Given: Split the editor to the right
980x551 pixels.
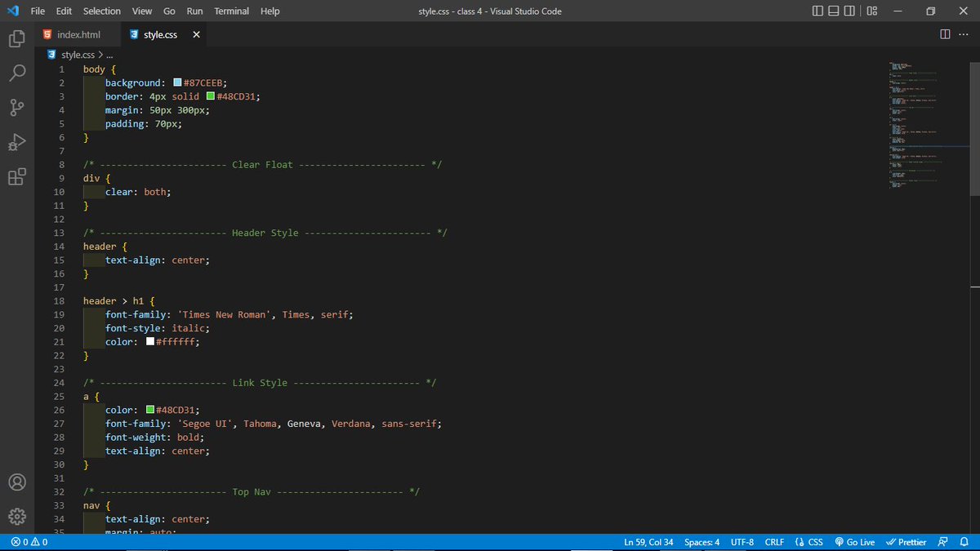Looking at the screenshot, I should pos(945,34).
